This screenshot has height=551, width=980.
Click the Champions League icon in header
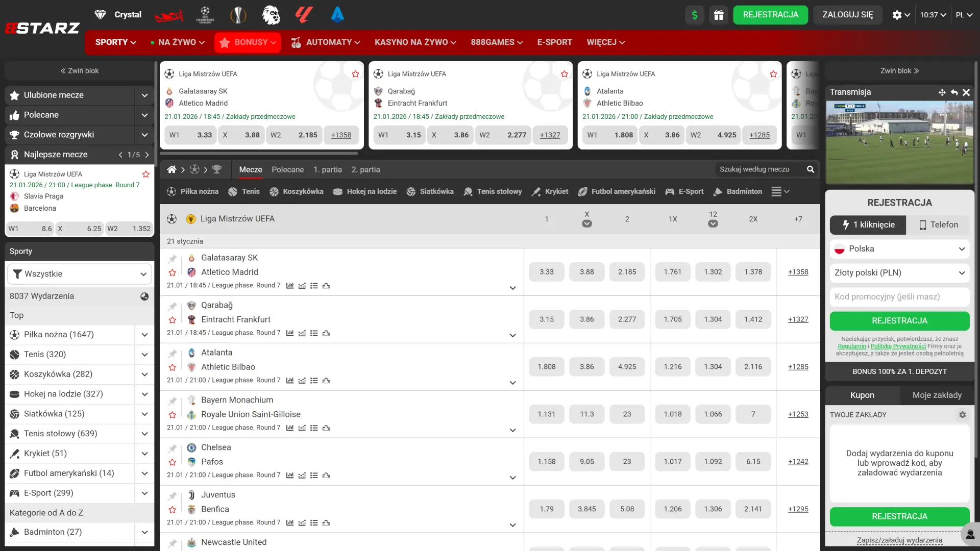(x=205, y=15)
